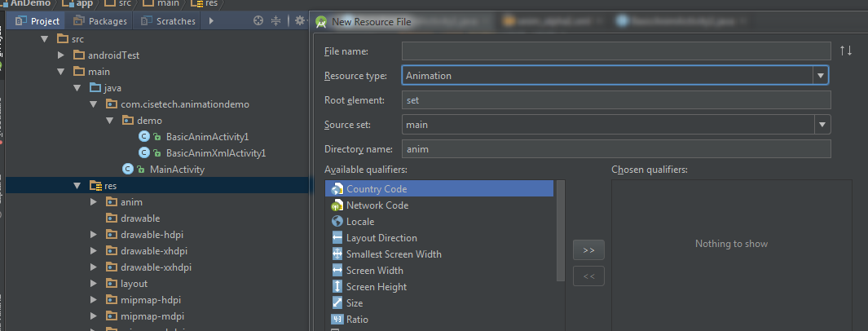868x331 pixels.
Task: Click the File name input field
Action: click(x=616, y=51)
